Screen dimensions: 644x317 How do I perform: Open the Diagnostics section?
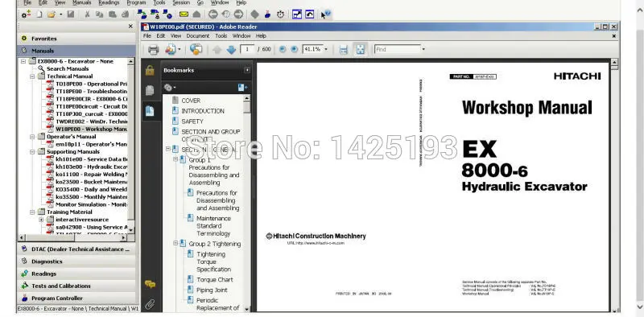click(x=76, y=261)
